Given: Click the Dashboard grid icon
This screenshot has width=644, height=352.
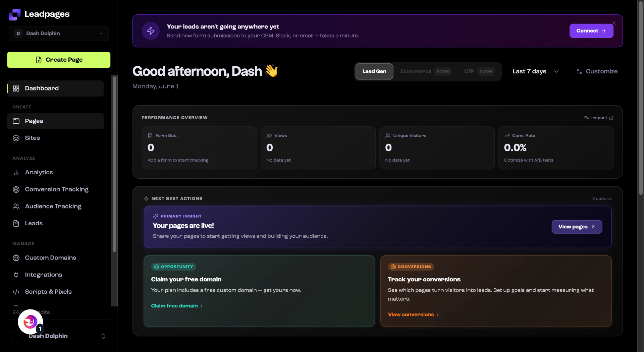Looking at the screenshot, I should click(x=16, y=89).
